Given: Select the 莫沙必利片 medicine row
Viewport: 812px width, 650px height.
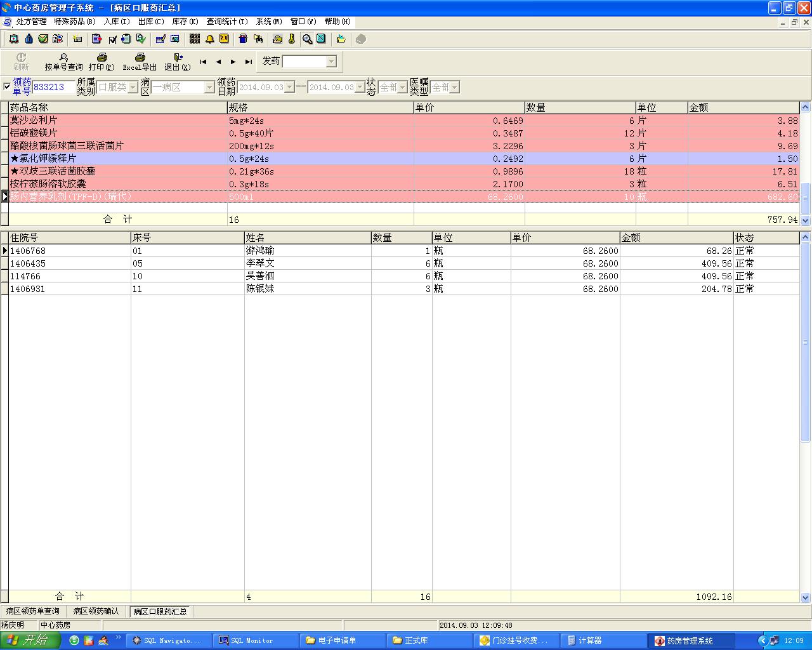Looking at the screenshot, I should 403,121.
